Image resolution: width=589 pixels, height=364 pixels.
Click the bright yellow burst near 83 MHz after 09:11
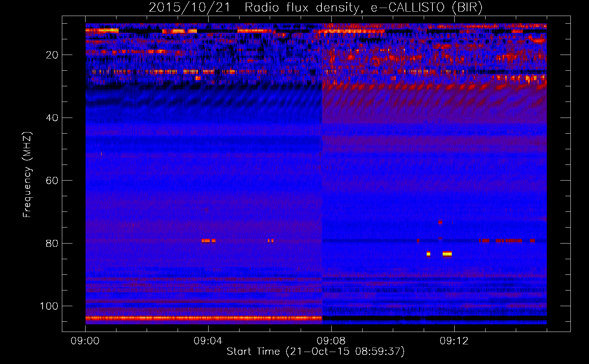[447, 254]
